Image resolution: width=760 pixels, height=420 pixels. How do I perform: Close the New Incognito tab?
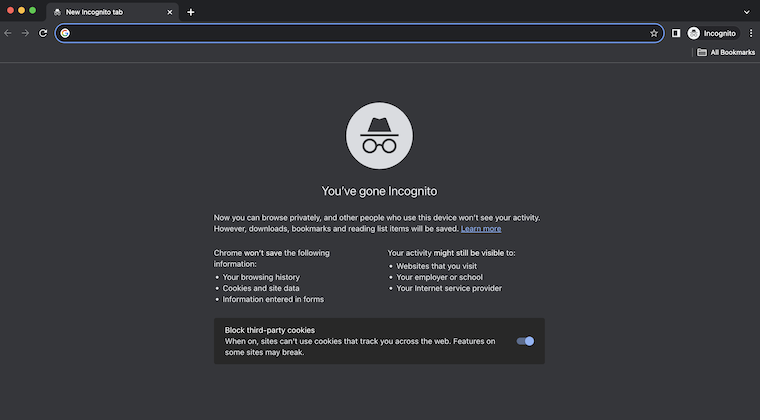pos(170,12)
